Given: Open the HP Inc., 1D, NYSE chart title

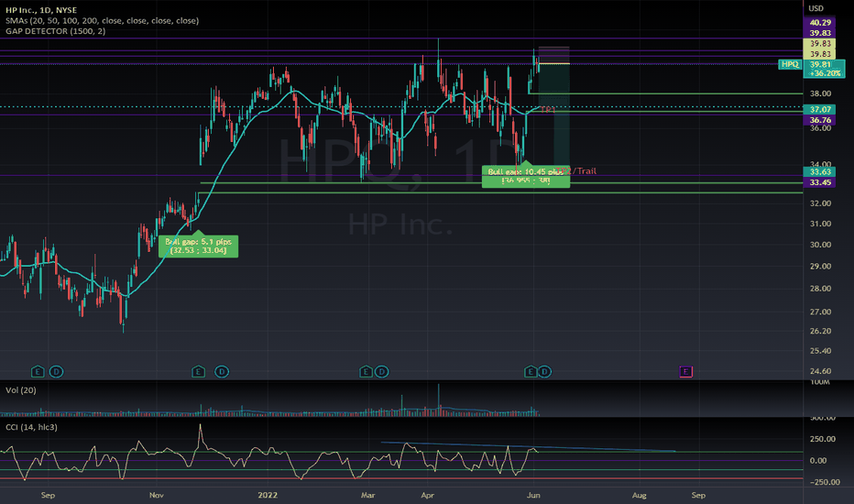Looking at the screenshot, I should point(41,10).
